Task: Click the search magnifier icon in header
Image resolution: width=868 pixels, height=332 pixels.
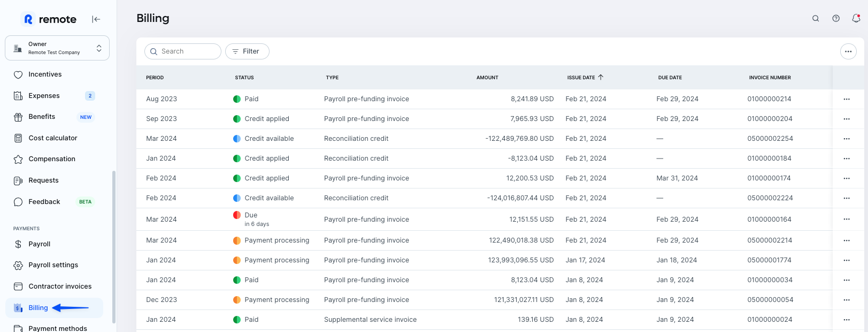Action: point(816,18)
